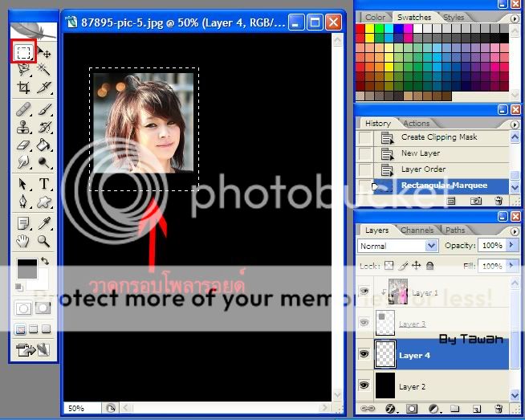Pick the Path Selection tool
The image size is (525, 420).
coord(23,184)
